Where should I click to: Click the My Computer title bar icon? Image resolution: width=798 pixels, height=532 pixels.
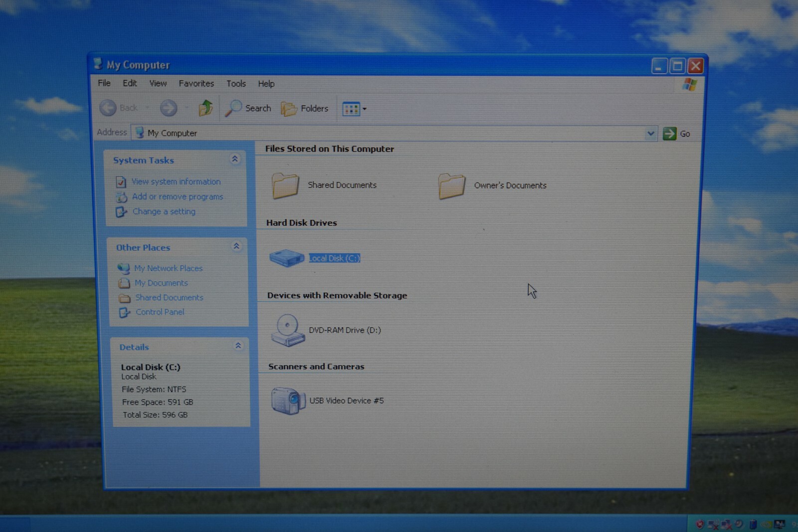[98, 64]
